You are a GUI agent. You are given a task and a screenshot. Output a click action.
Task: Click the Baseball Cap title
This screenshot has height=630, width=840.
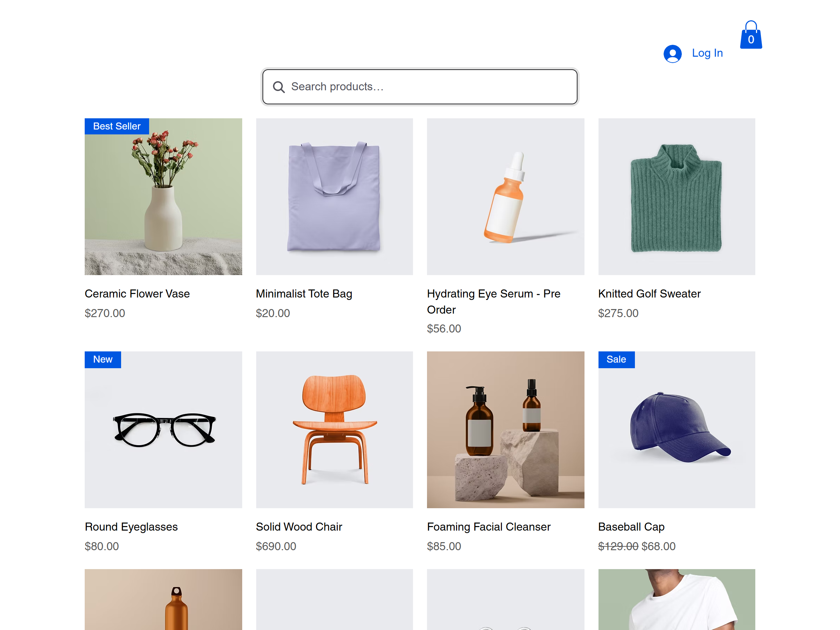[x=631, y=527]
